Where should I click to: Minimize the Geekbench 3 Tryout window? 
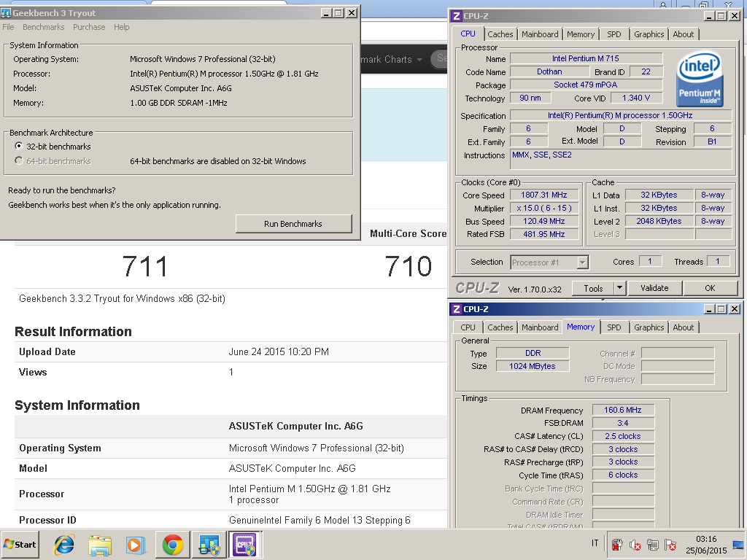pos(326,13)
